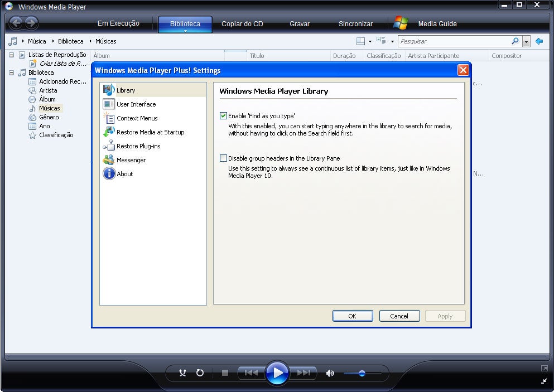Open the Copiar do CD tab
This screenshot has width=554, height=392.
[x=242, y=23]
